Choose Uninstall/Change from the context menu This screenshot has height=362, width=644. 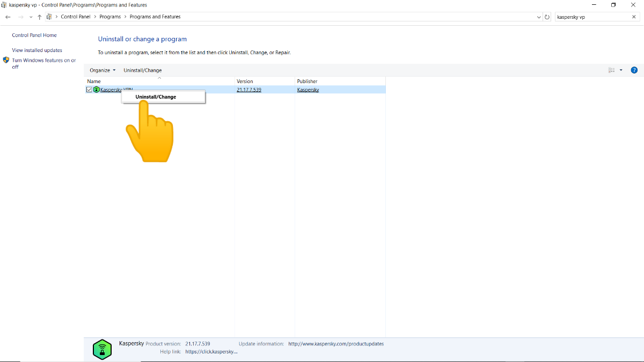tap(163, 97)
